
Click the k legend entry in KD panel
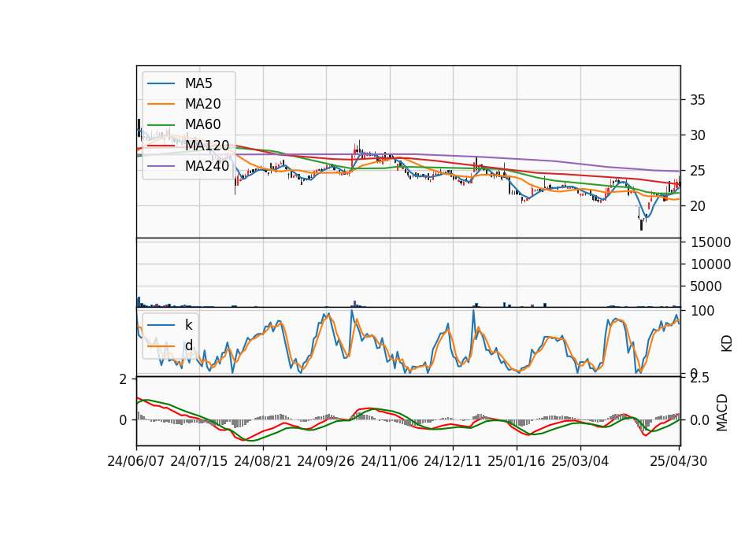pyautogui.click(x=189, y=325)
